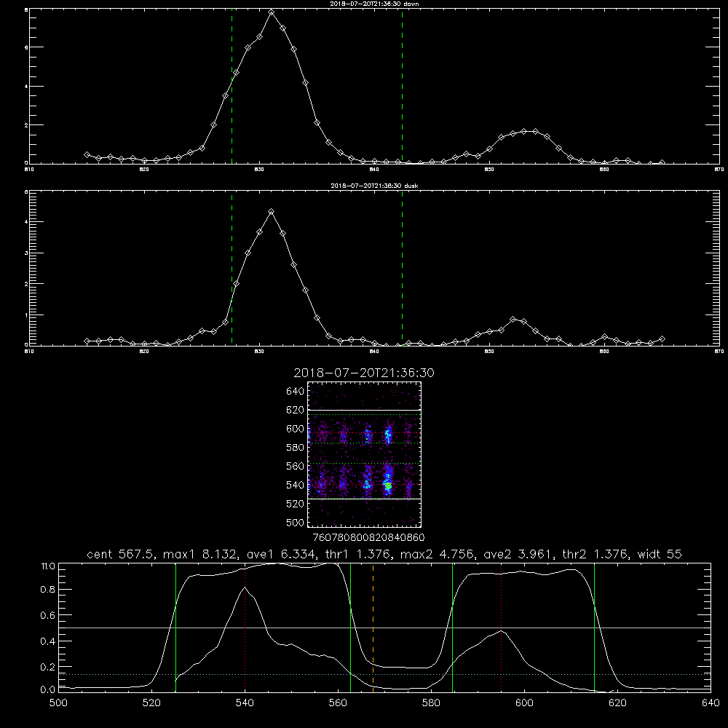Click the green vertical line near 585 in bottom plot
The width and height of the screenshot is (728, 728).
452,627
